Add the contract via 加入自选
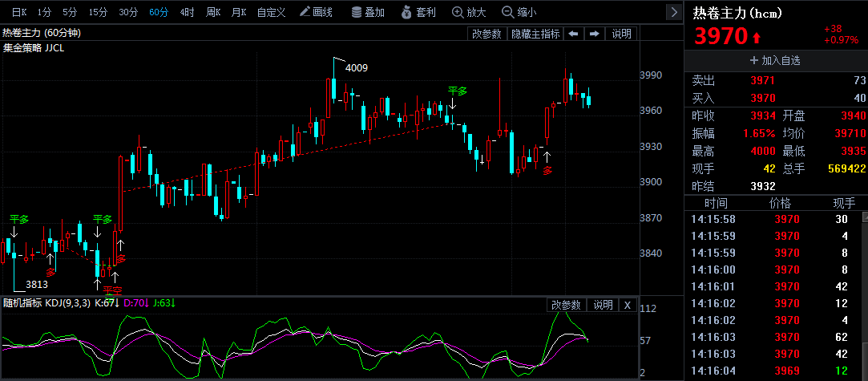The image size is (868, 381). coord(775,60)
